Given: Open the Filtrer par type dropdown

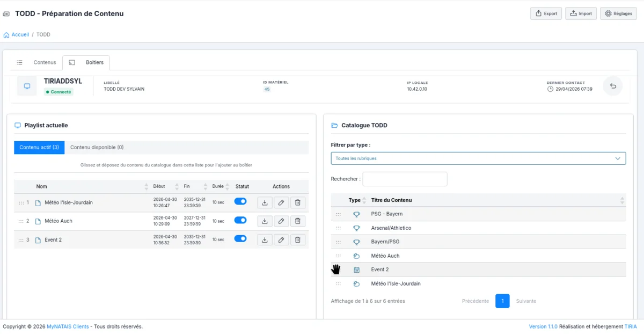Looking at the screenshot, I should [x=478, y=158].
